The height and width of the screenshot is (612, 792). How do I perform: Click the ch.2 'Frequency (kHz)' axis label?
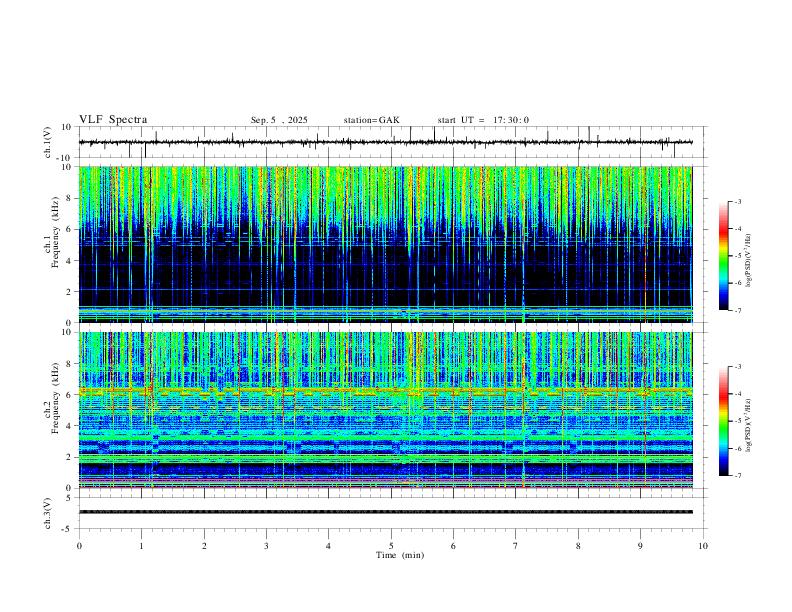pyautogui.click(x=55, y=398)
